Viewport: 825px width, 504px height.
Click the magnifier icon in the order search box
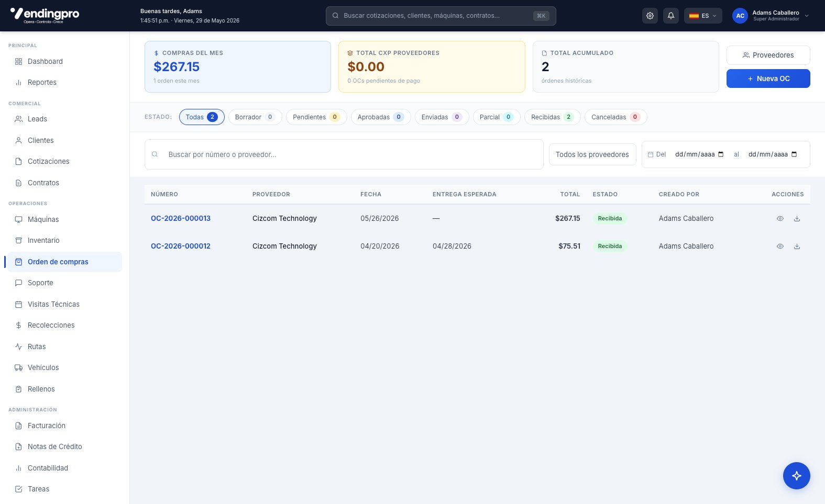155,154
